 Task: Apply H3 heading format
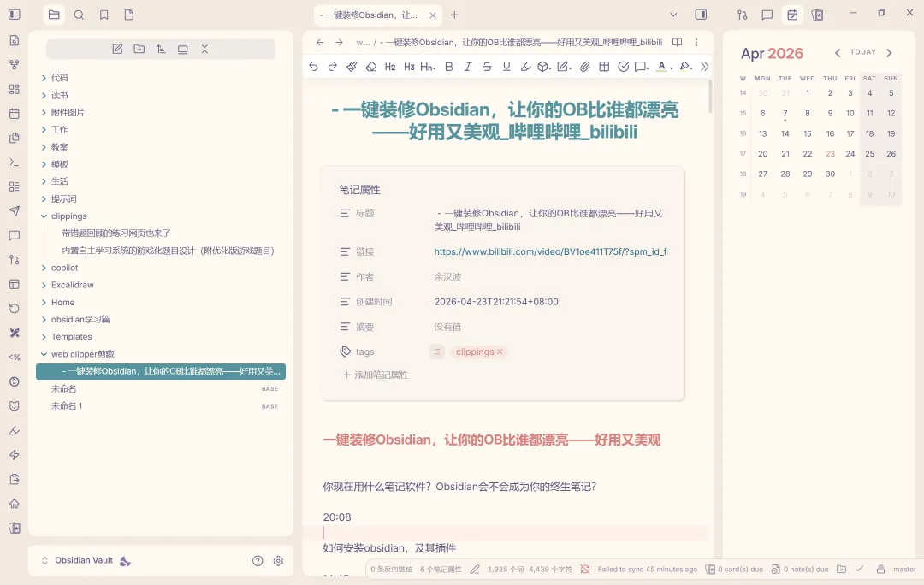point(409,67)
